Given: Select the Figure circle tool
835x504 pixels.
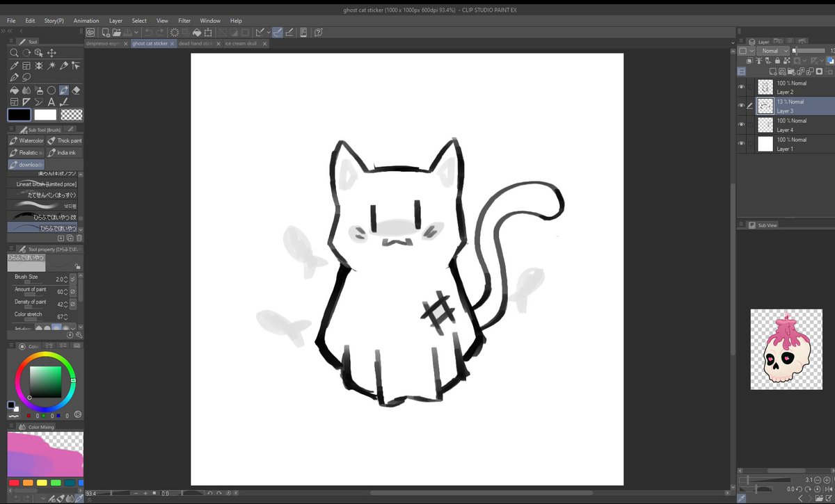Looking at the screenshot, I should [x=51, y=90].
